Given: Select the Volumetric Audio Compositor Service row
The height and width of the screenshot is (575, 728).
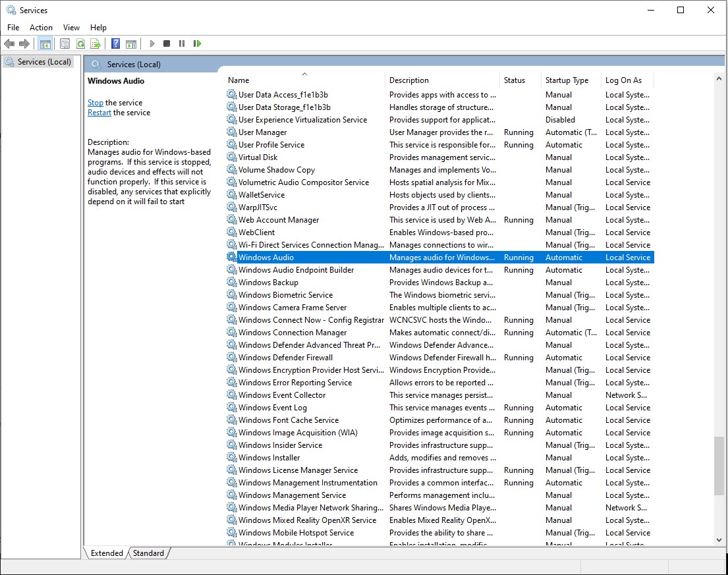Looking at the screenshot, I should [x=440, y=182].
